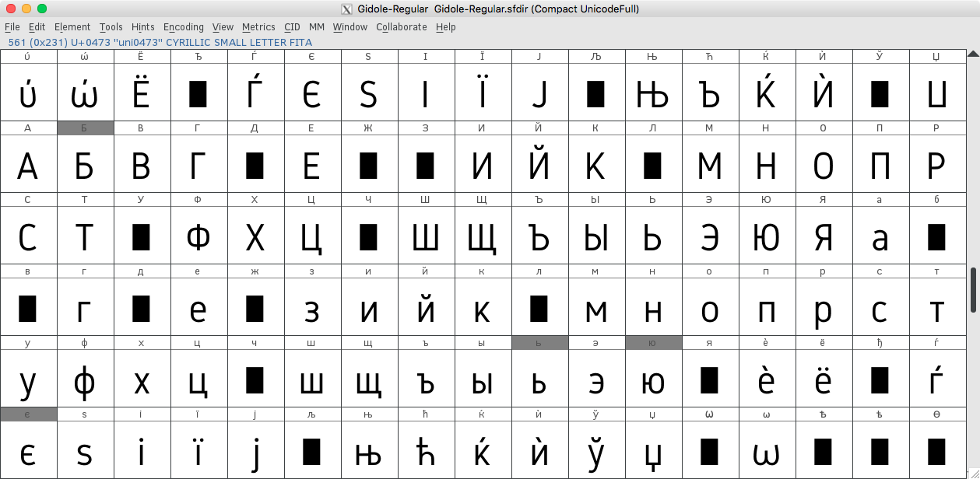The height and width of the screenshot is (479, 980).
Task: Select the capital Ќ glyph cell
Action: [x=767, y=93]
